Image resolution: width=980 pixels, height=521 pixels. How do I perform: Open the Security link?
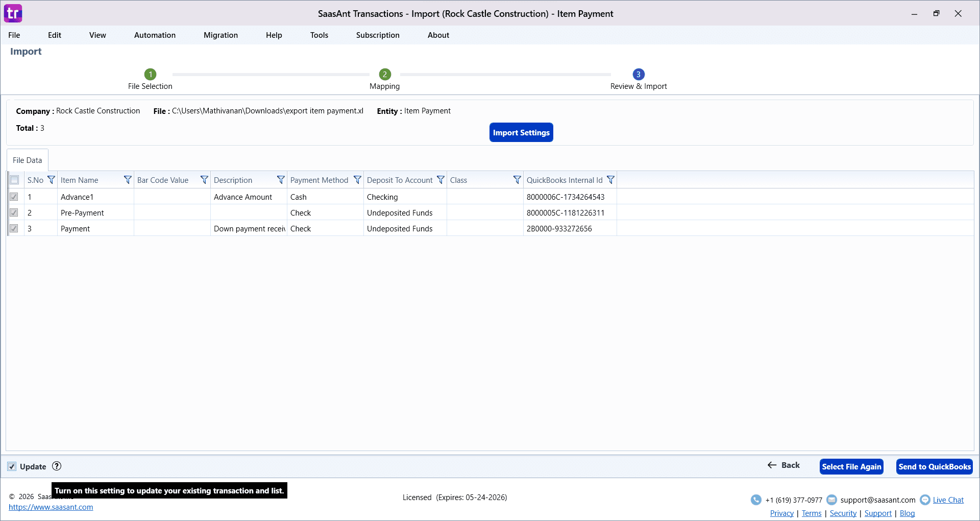(x=843, y=513)
